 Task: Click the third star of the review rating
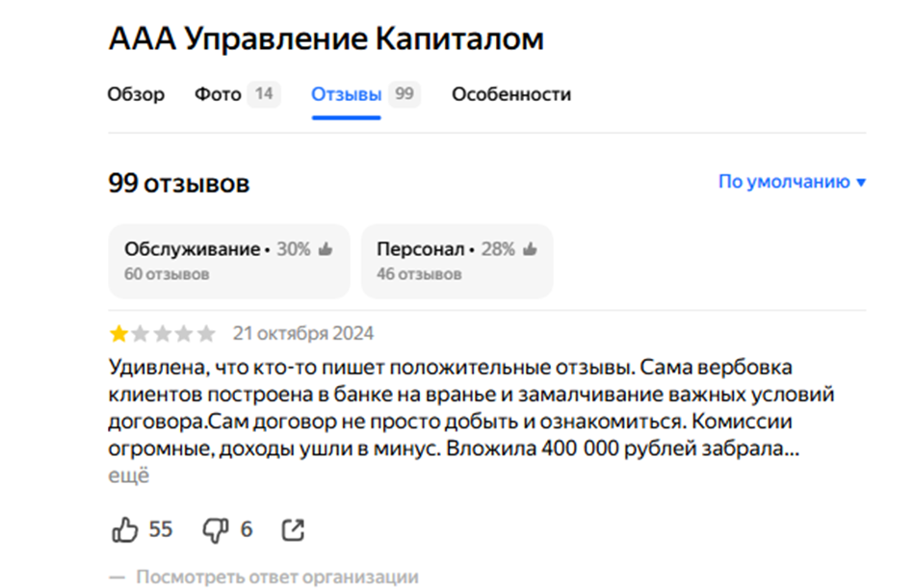pos(161,333)
